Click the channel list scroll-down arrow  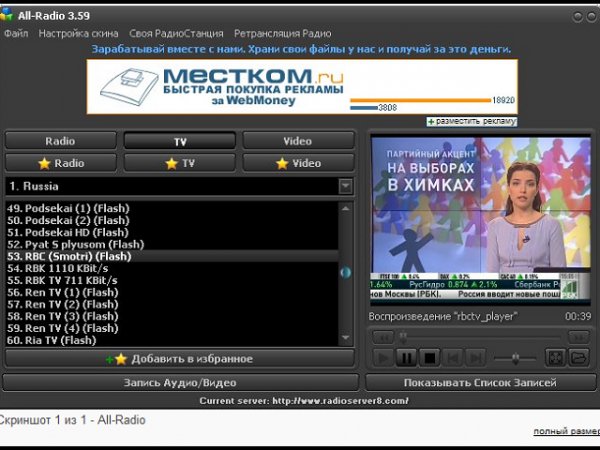click(x=346, y=338)
